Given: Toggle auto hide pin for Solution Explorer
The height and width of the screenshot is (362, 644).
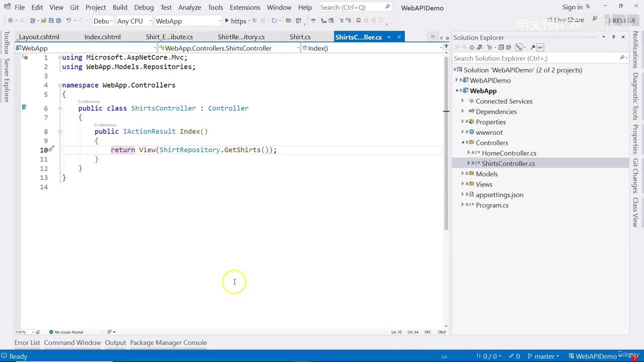Looking at the screenshot, I should (613, 37).
